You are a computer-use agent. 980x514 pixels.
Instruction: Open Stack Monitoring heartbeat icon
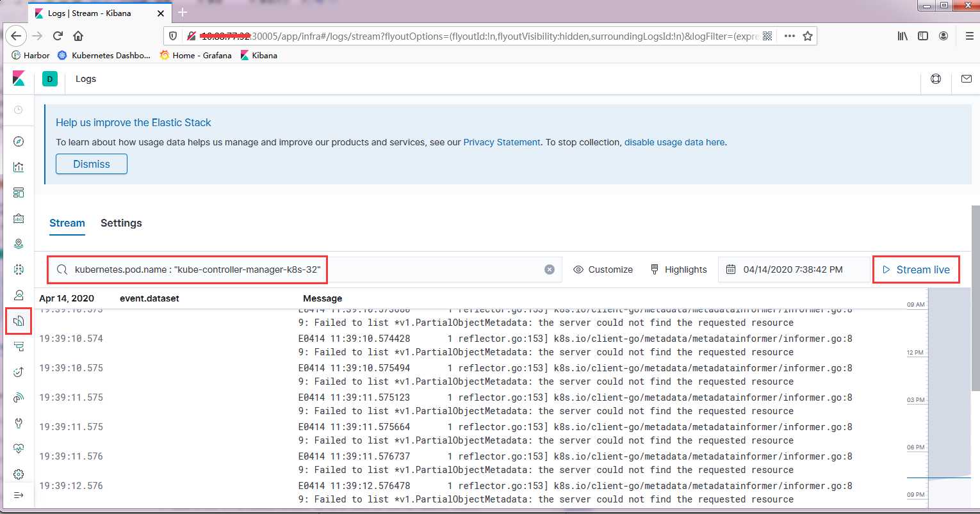click(x=19, y=449)
